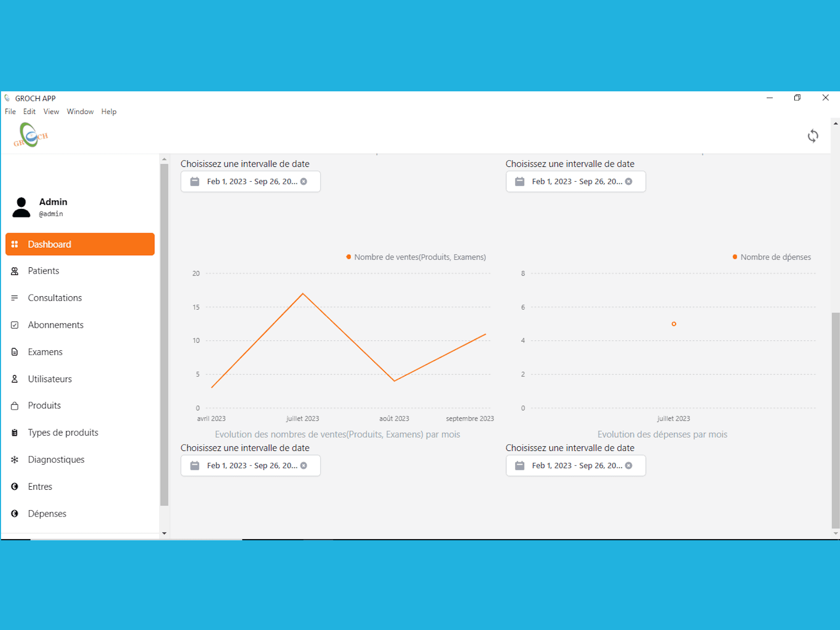Click the Produits bag icon
The image size is (840, 630).
[x=15, y=406]
